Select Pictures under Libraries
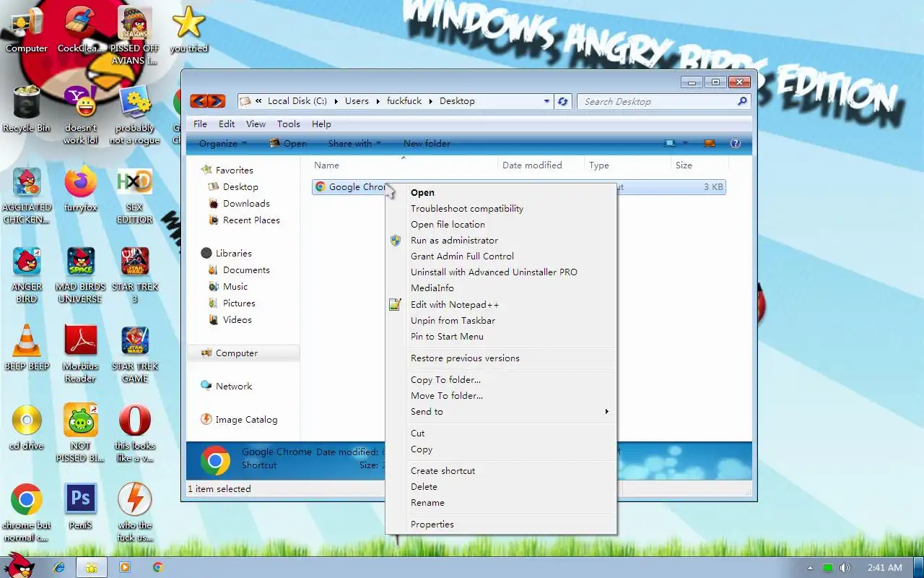Screen dimensions: 924x578 coord(239,303)
